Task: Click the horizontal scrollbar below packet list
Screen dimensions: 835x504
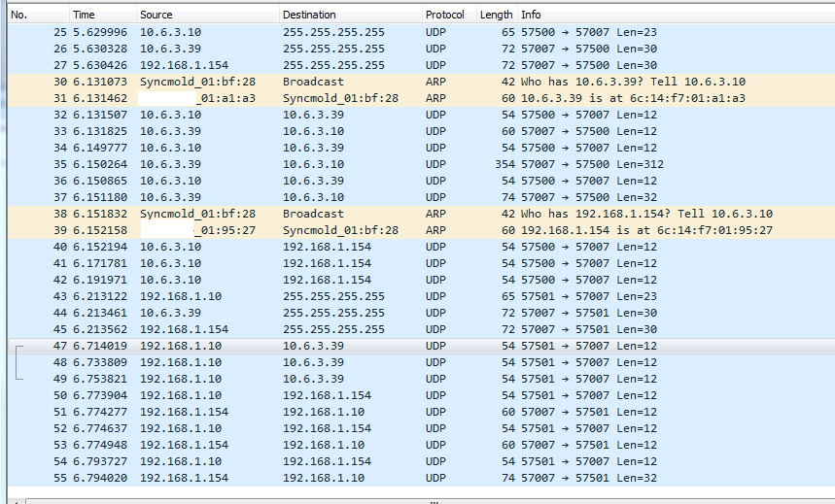Action: pos(431,501)
